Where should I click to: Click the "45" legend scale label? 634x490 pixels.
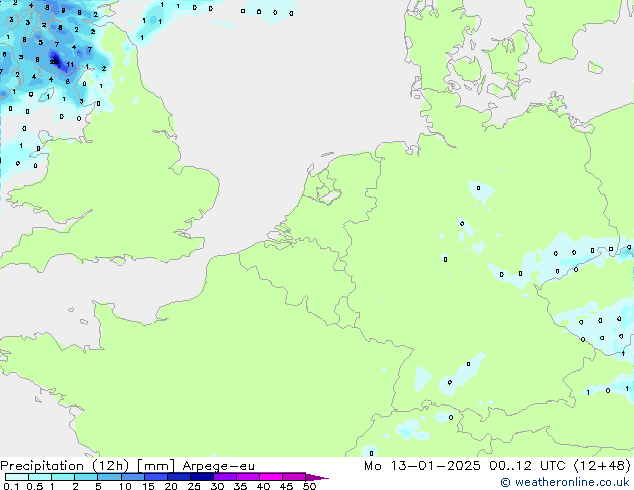pos(286,486)
